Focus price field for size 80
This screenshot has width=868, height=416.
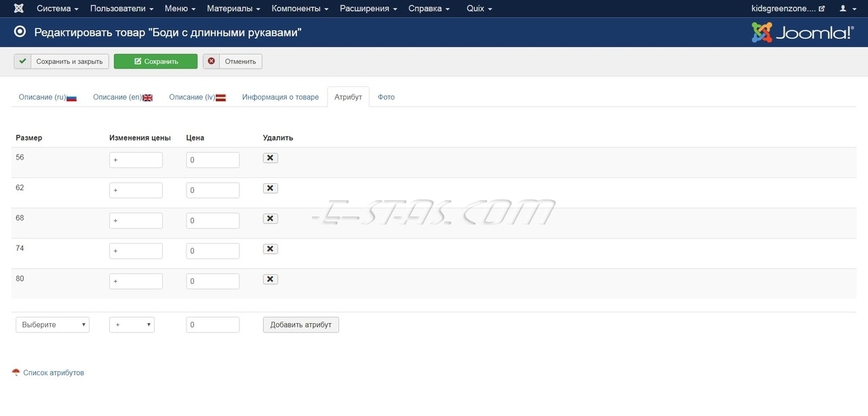coord(213,281)
